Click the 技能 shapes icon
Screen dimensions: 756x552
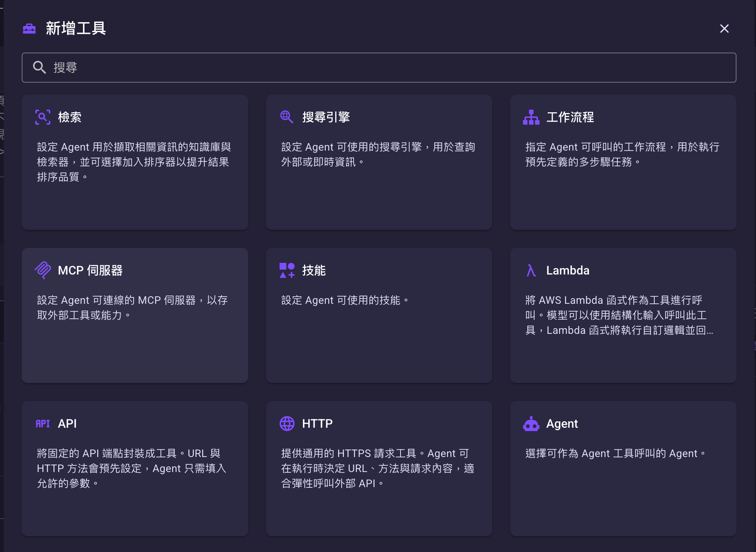287,270
